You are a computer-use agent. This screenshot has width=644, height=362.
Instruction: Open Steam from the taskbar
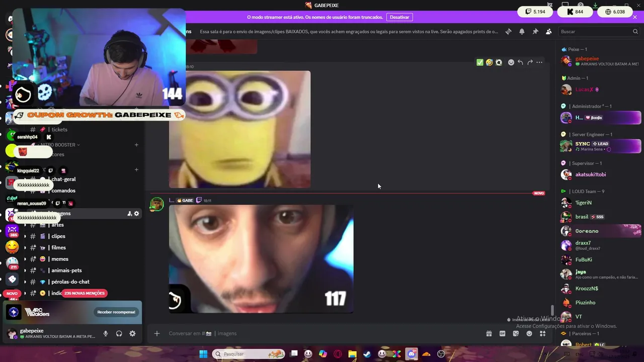click(x=367, y=354)
